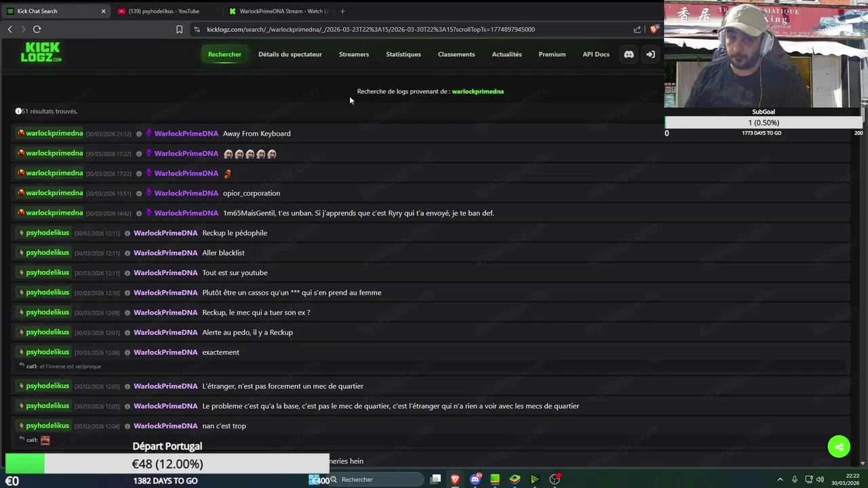Click info icon in 'exactement' row
This screenshot has height=488, width=868.
(x=127, y=352)
